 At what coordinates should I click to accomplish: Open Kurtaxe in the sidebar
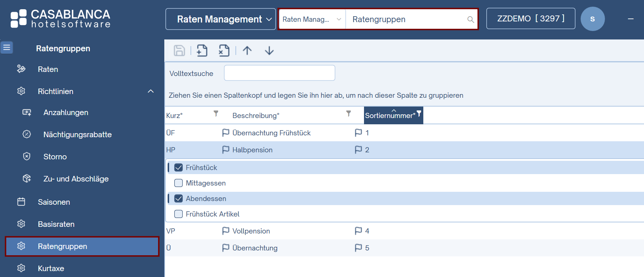51,269
